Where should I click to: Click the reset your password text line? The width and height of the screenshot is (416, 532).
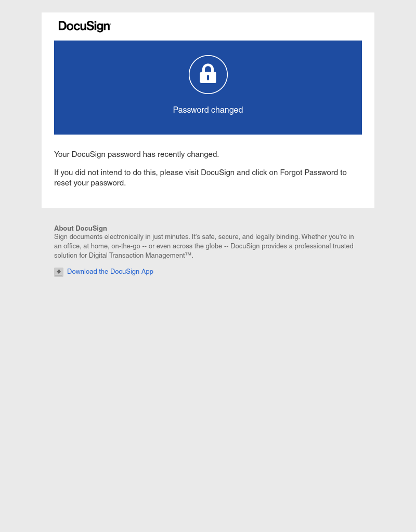click(x=90, y=183)
